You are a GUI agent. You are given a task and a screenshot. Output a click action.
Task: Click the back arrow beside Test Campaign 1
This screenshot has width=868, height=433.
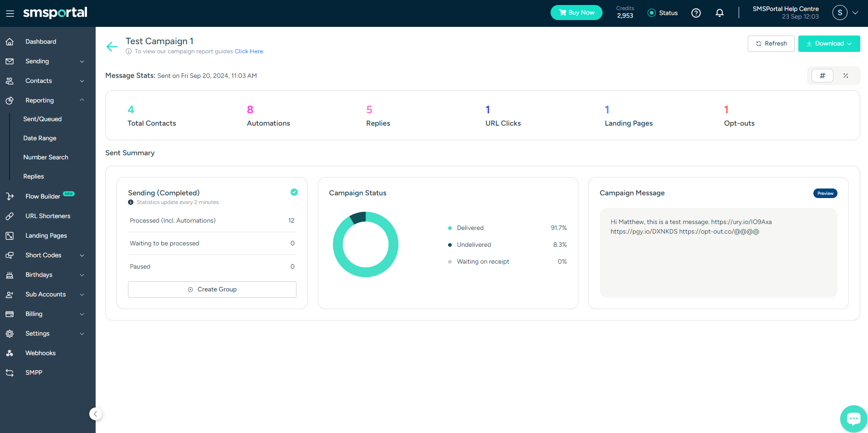[x=112, y=46]
